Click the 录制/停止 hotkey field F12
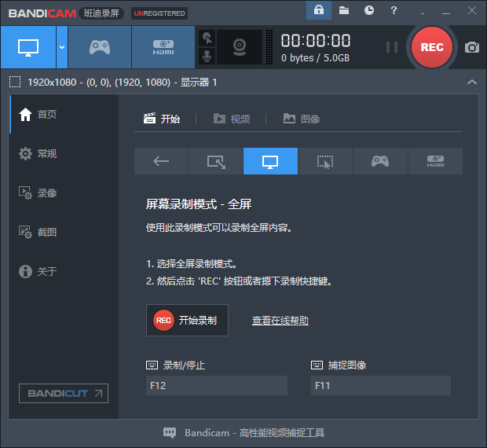487x448 pixels. coord(217,386)
